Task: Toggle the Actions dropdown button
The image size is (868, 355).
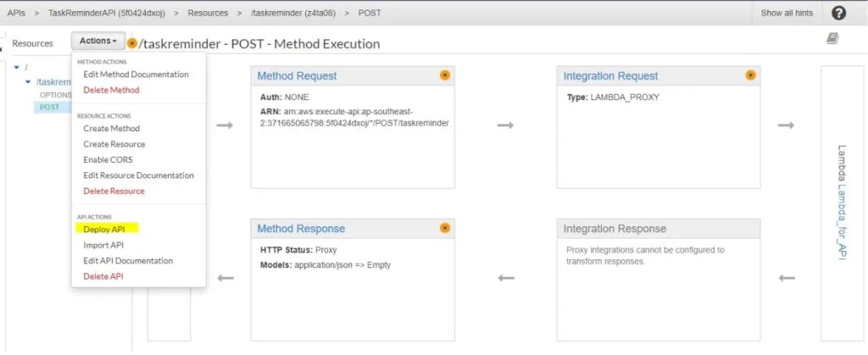Action: click(x=98, y=41)
